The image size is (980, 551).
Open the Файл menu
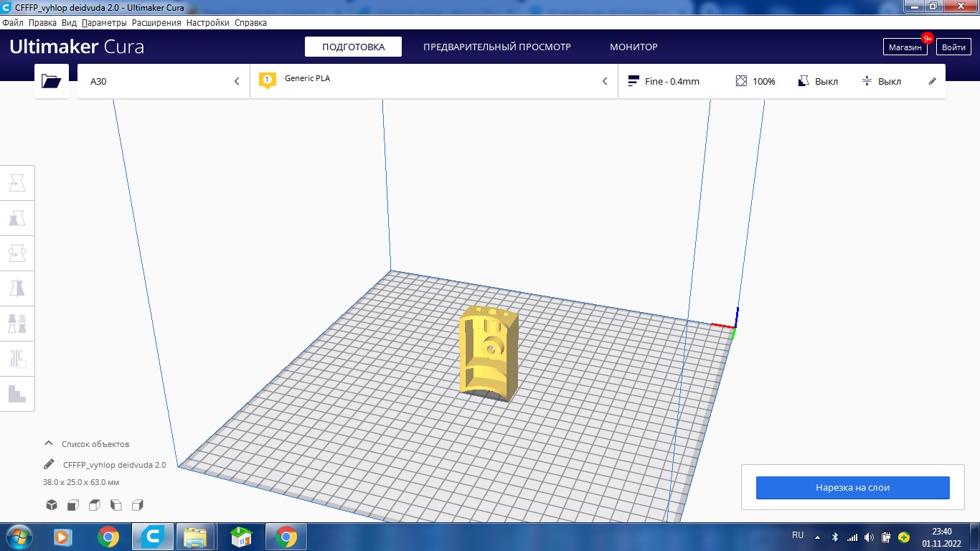click(13, 22)
